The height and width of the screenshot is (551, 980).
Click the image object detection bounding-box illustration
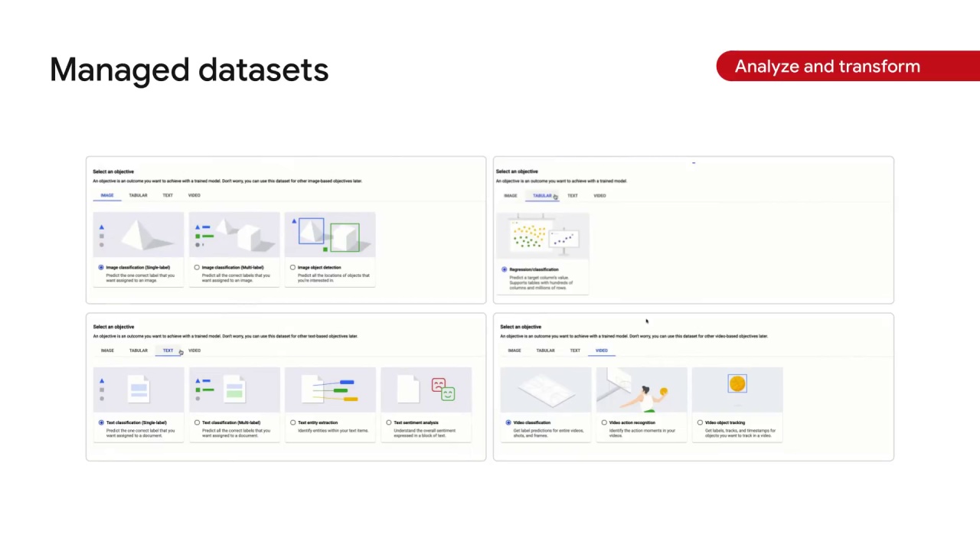click(330, 235)
